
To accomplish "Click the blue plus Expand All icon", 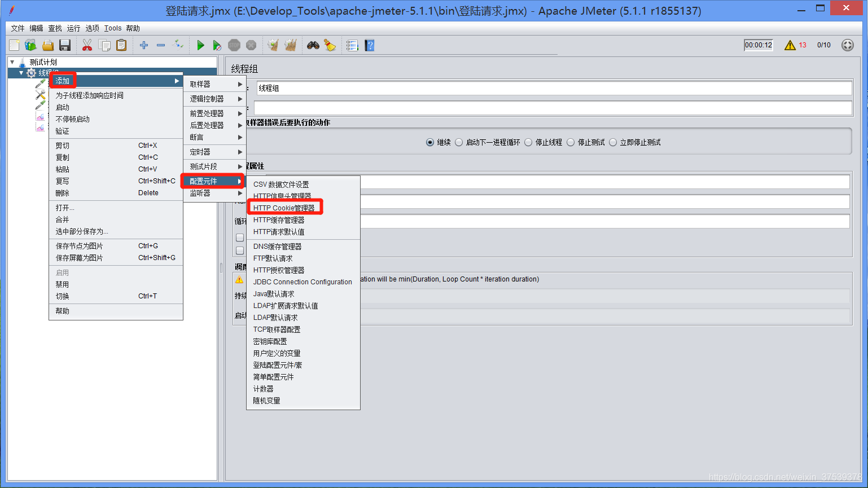I will point(144,45).
